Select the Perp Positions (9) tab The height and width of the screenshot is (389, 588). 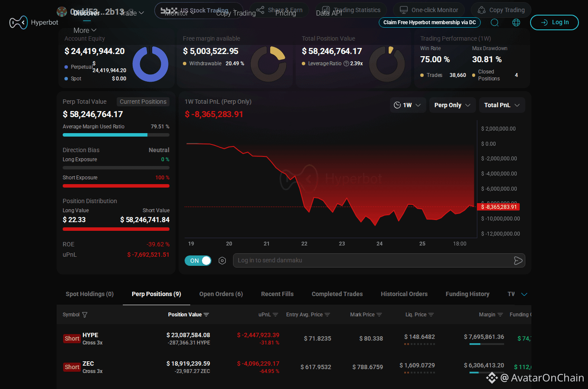point(156,294)
